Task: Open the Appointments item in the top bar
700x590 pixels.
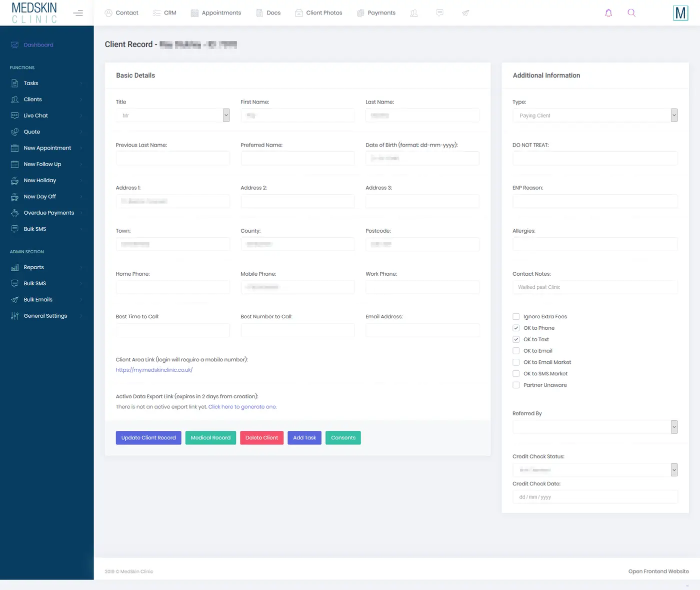Action: [x=216, y=13]
